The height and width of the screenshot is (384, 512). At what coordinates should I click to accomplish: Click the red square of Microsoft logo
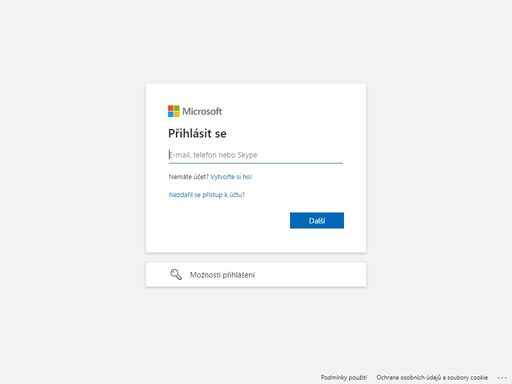coord(171,108)
